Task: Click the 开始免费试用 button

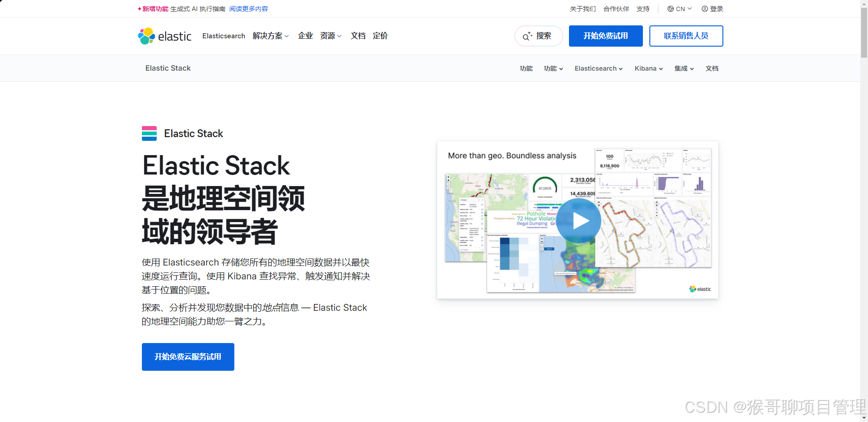Action: tap(605, 36)
